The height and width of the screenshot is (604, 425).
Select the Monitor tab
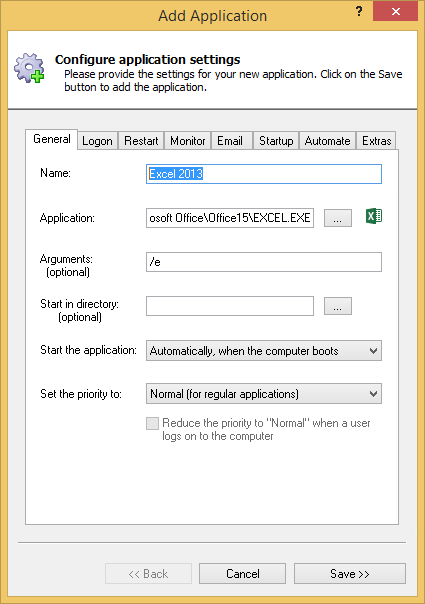coord(188,141)
